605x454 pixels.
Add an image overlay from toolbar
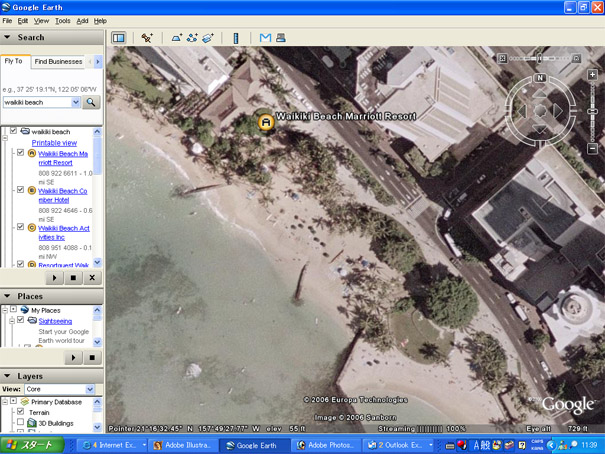click(x=208, y=38)
